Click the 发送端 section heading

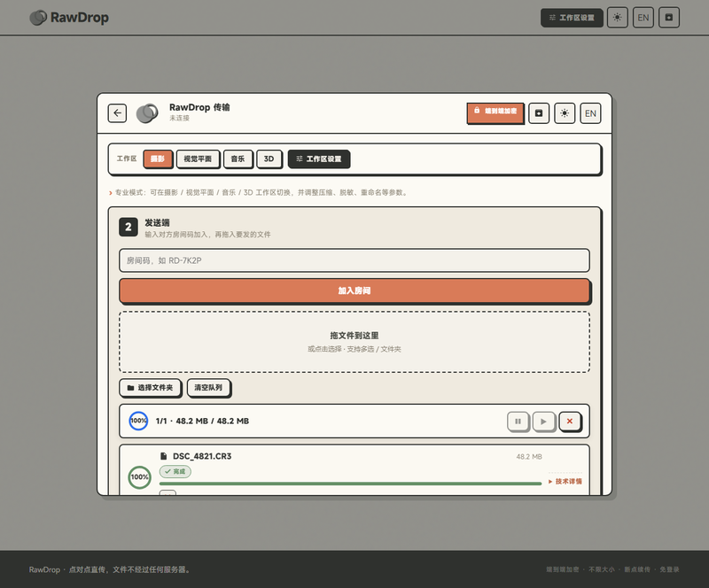(x=157, y=222)
